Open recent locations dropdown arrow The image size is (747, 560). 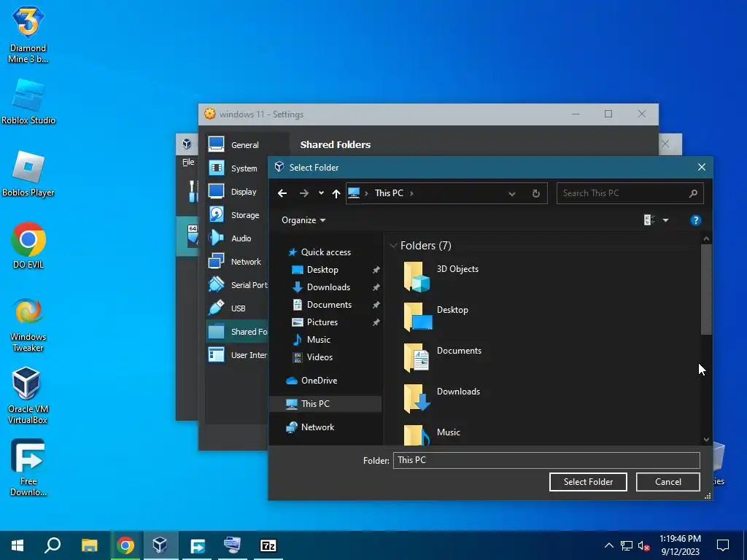tap(321, 192)
